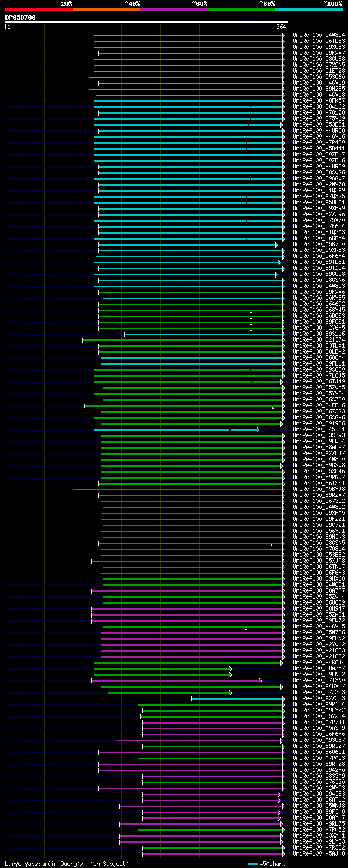348x868 pixels.
Task: Click the cyan alignment bar for UniRef100_Q45TE1
Action: point(176,430)
